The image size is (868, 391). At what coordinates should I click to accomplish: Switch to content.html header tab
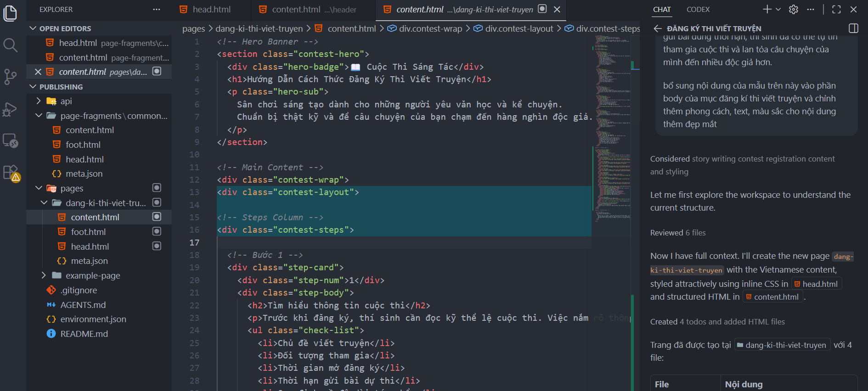click(314, 9)
